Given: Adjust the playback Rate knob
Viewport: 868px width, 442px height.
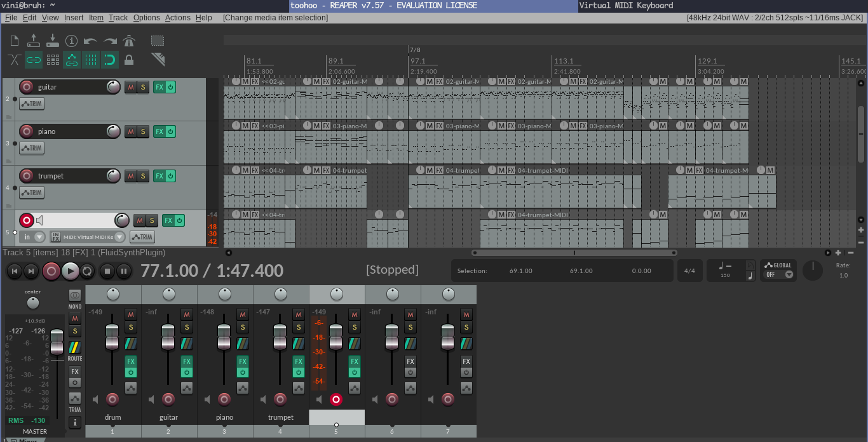Looking at the screenshot, I should 813,271.
